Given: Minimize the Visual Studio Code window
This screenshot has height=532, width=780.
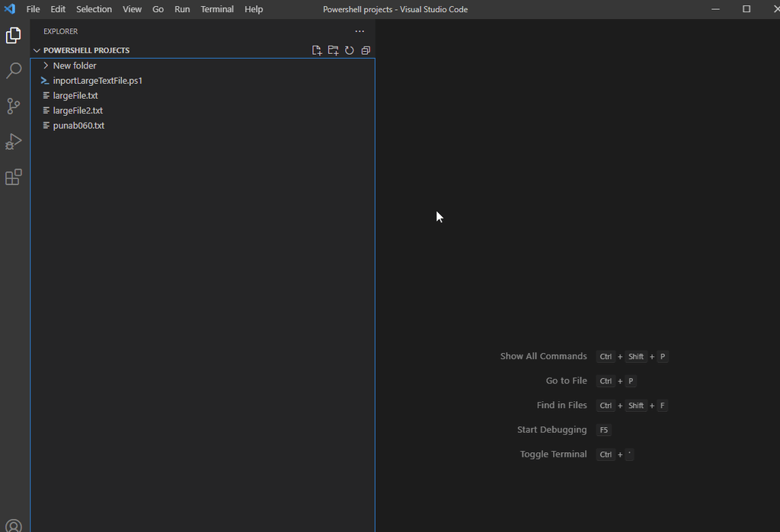Looking at the screenshot, I should click(716, 9).
